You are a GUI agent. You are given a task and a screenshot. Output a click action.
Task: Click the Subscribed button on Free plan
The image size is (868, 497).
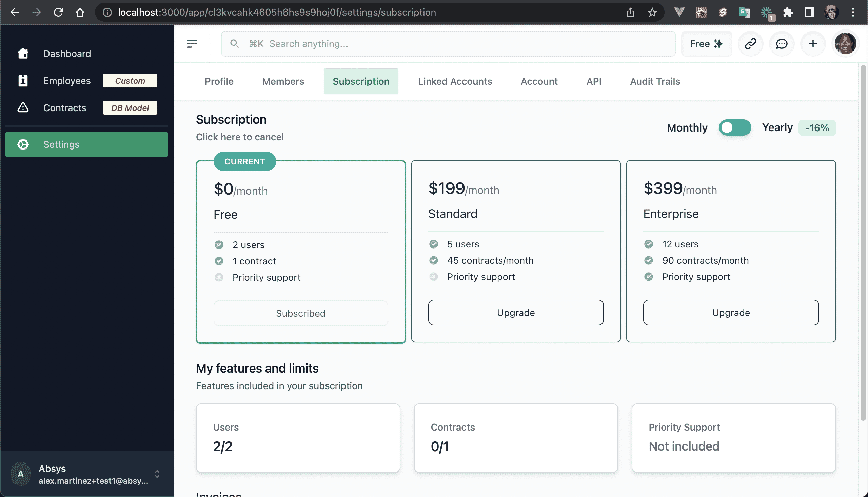click(x=301, y=313)
